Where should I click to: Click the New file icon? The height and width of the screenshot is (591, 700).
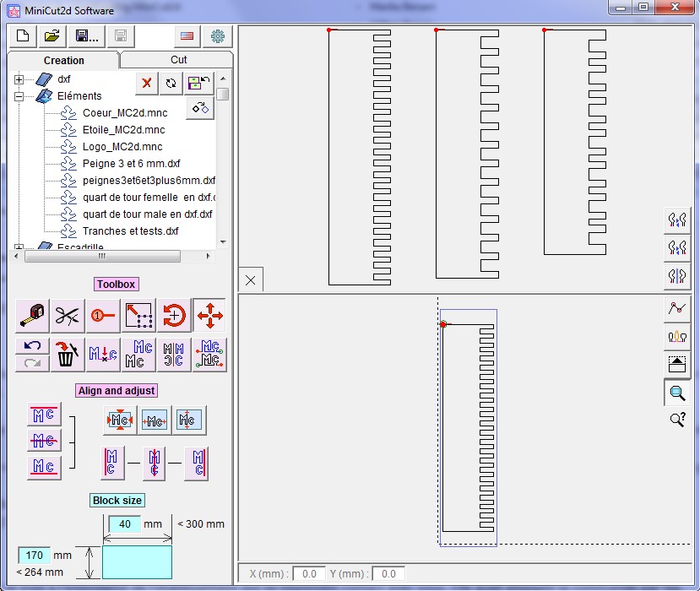pos(23,36)
